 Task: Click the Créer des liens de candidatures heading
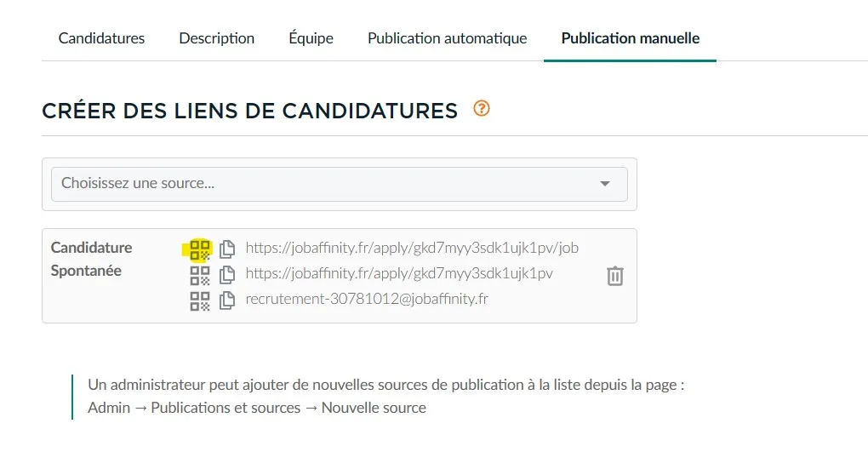(249, 111)
